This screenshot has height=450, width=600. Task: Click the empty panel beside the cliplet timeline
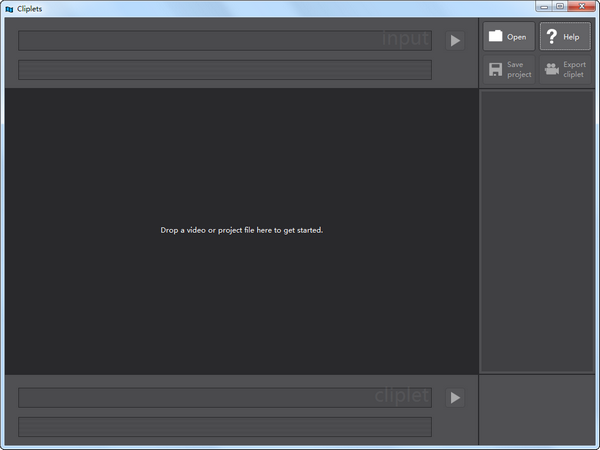tap(538, 410)
